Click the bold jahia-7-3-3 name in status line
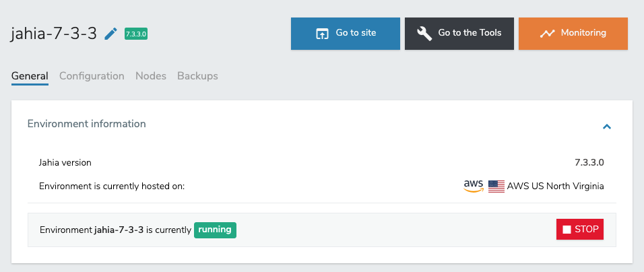The height and width of the screenshot is (272, 644). click(119, 230)
